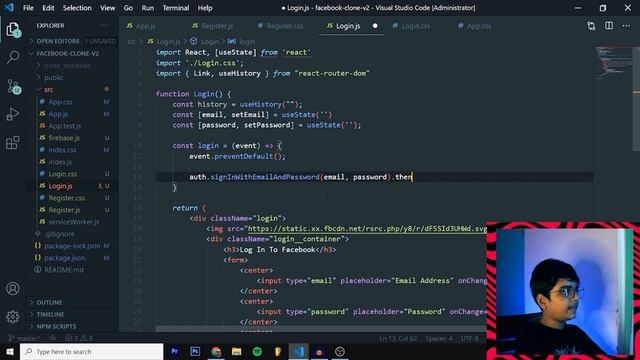Viewport: 640px width, 360px height.
Task: Open the Source Control view
Action: coord(13,86)
